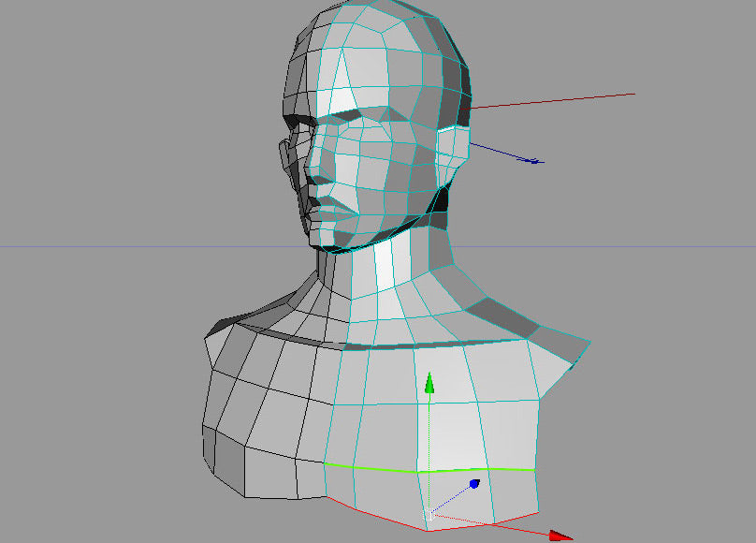Select the red X-axis arrowhead at bottom right

pos(560,536)
